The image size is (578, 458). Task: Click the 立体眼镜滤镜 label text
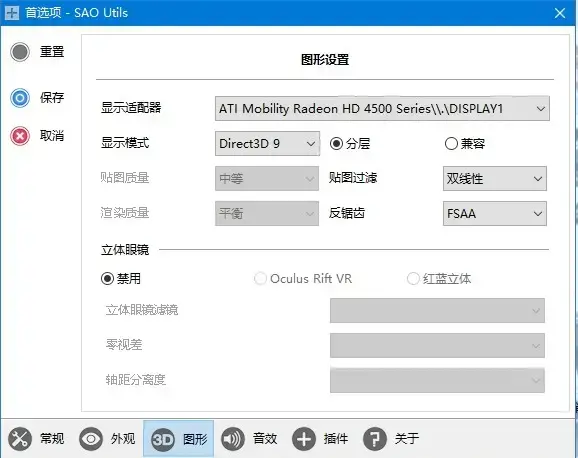pos(142,310)
